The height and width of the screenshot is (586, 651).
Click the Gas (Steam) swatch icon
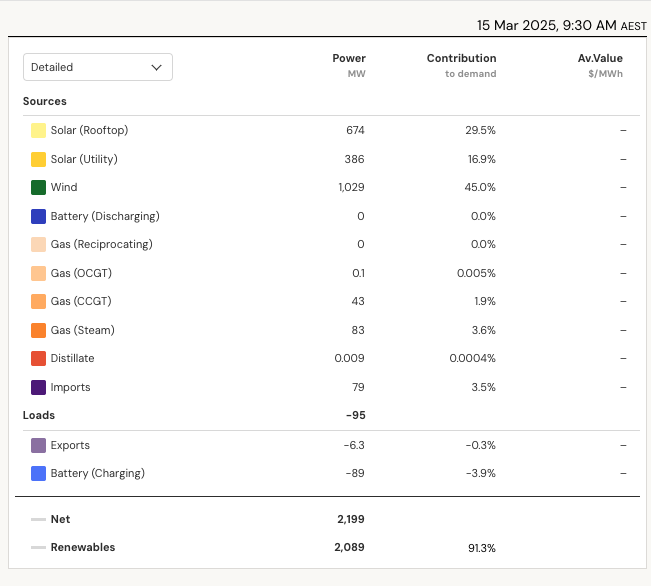click(39, 330)
